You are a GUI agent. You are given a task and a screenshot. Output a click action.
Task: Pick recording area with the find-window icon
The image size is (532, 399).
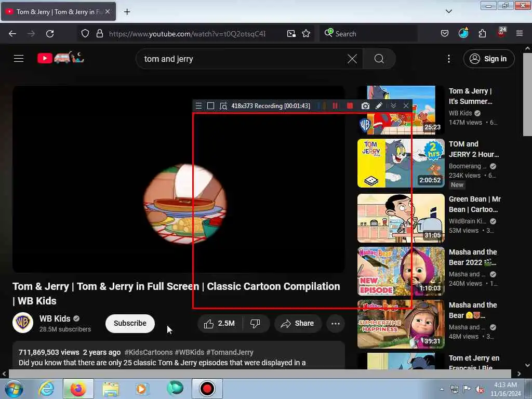tap(223, 106)
